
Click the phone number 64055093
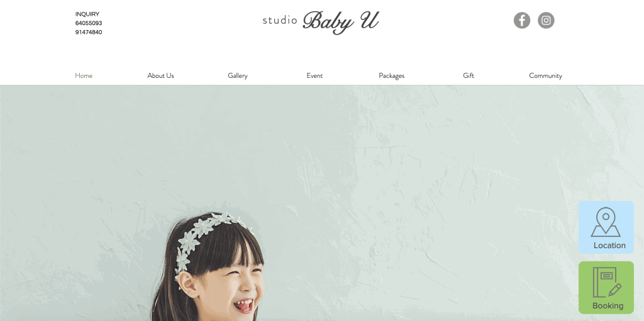[89, 23]
